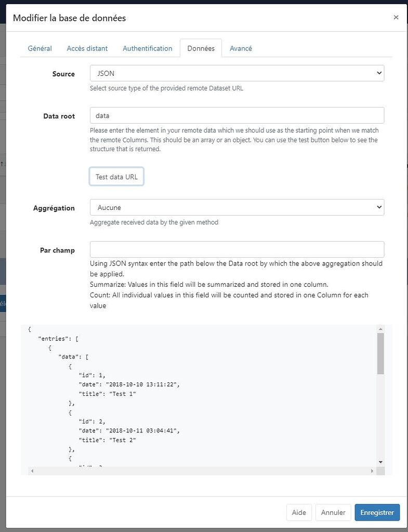Activate the Données tab
The height and width of the screenshot is (532, 408).
(201, 48)
